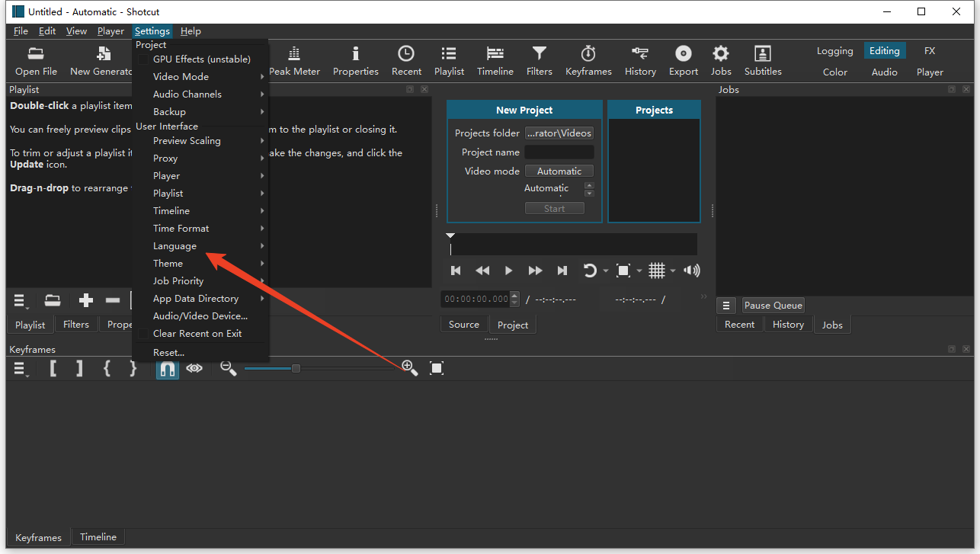Toggle GPU Effects (unstable) checkbox
980x554 pixels.
click(x=143, y=59)
